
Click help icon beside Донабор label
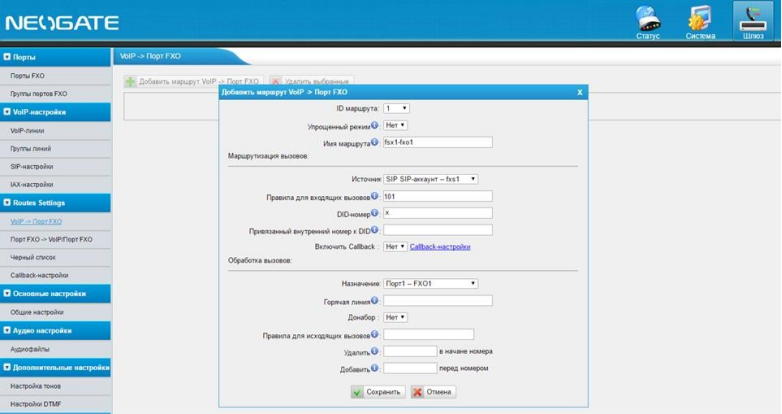(x=375, y=317)
